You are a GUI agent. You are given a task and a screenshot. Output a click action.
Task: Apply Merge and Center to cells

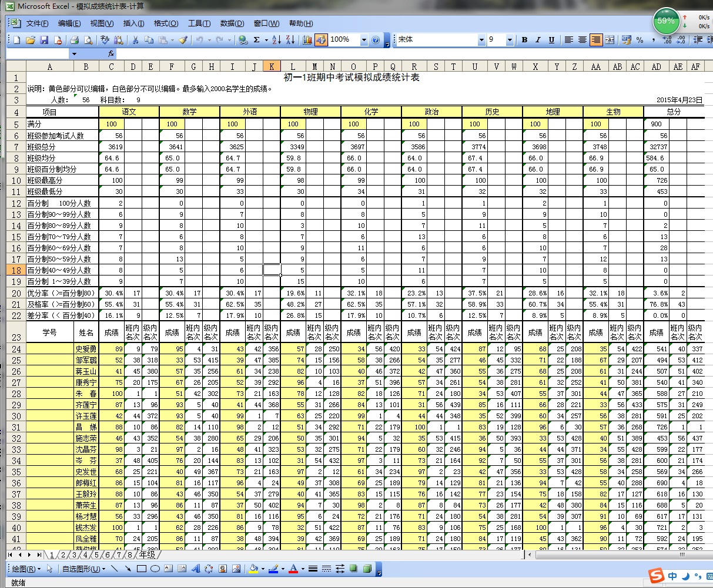(610, 40)
